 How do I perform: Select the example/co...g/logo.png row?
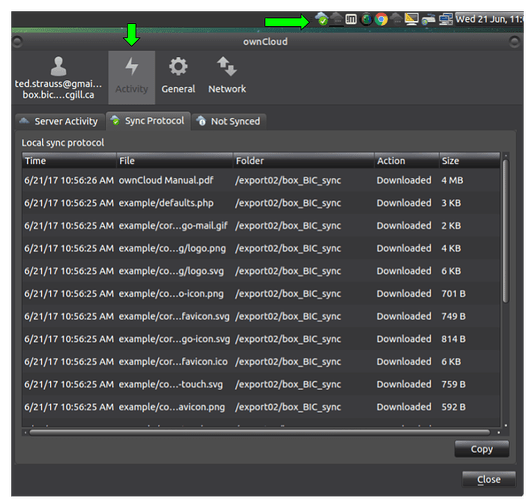point(261,248)
